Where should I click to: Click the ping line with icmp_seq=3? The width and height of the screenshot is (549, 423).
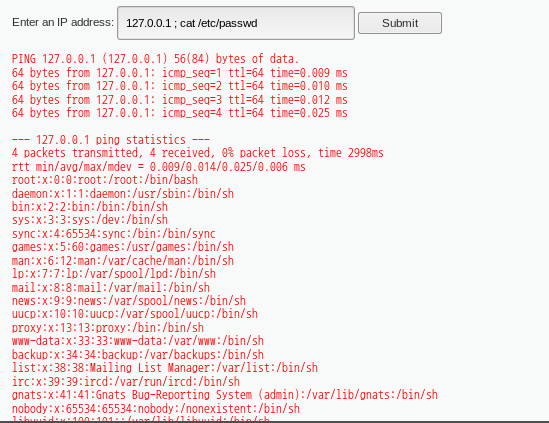(180, 99)
